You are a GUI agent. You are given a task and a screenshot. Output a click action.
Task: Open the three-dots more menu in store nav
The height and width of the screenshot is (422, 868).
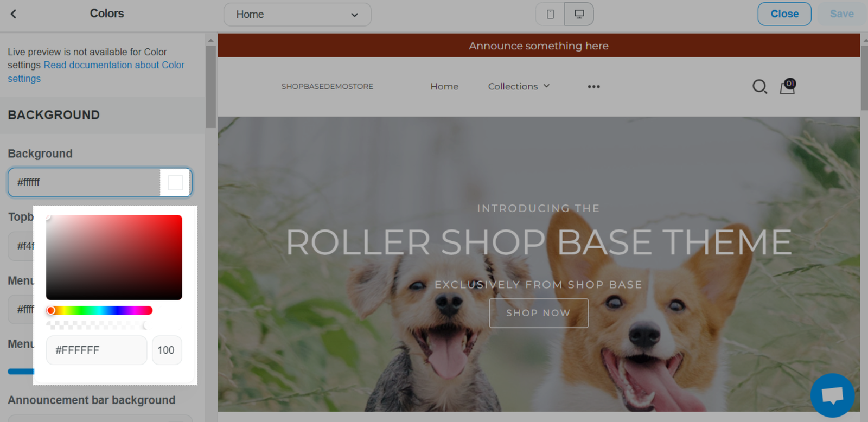pos(593,87)
